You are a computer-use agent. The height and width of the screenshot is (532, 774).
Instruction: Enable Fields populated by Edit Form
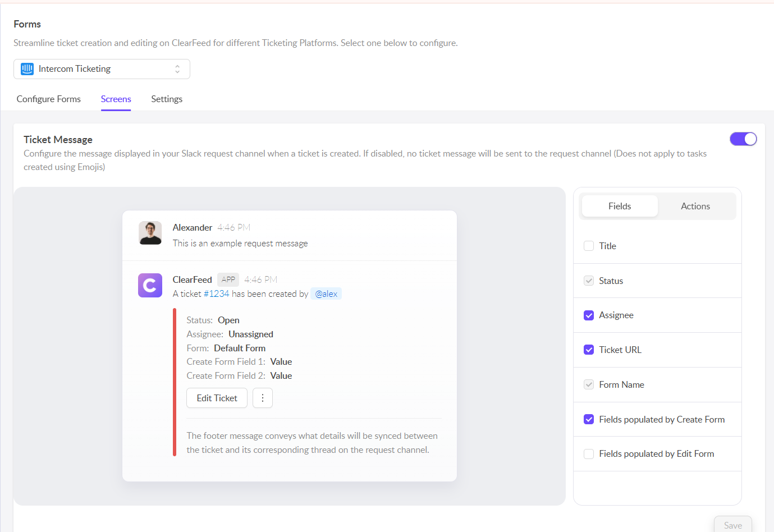[x=589, y=454]
